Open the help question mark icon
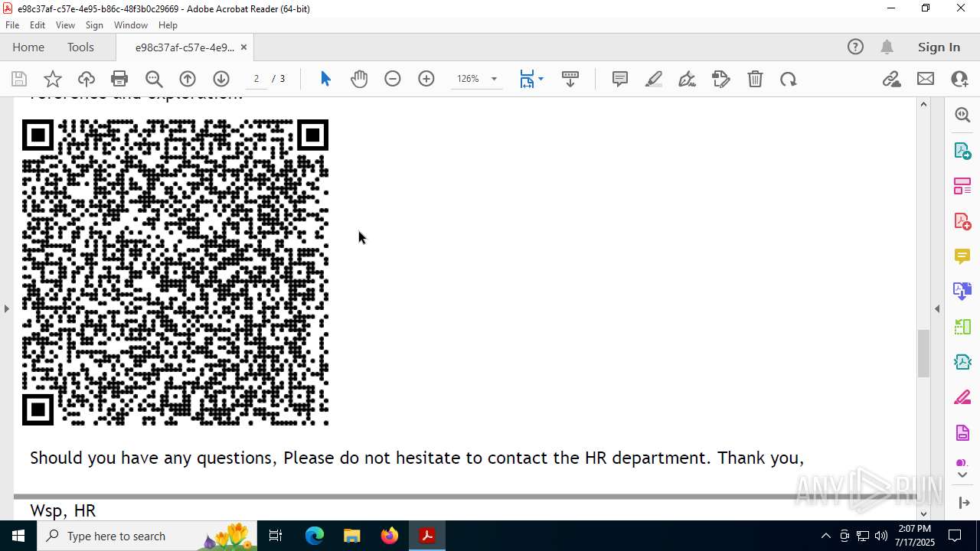The width and height of the screenshot is (980, 551). (x=855, y=47)
